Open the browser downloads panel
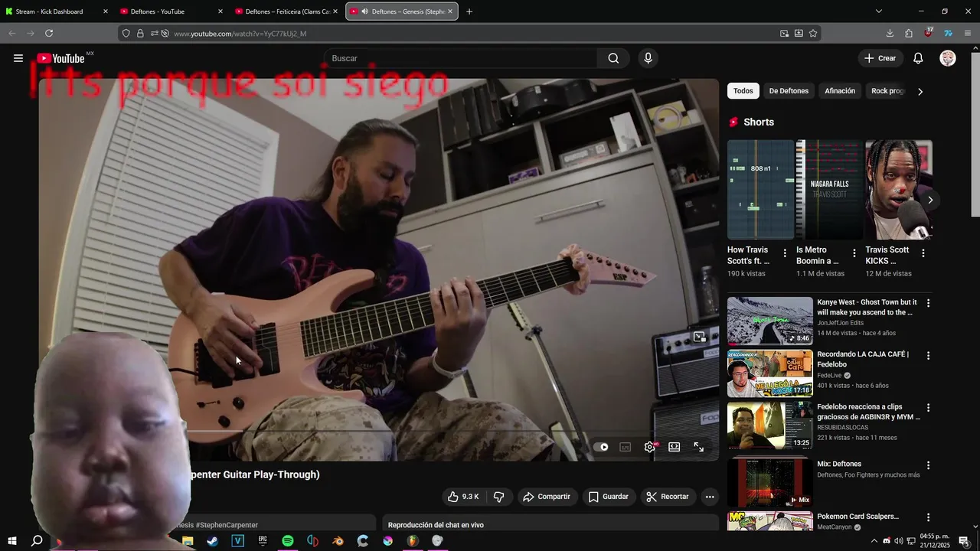This screenshot has height=551, width=980. click(890, 33)
